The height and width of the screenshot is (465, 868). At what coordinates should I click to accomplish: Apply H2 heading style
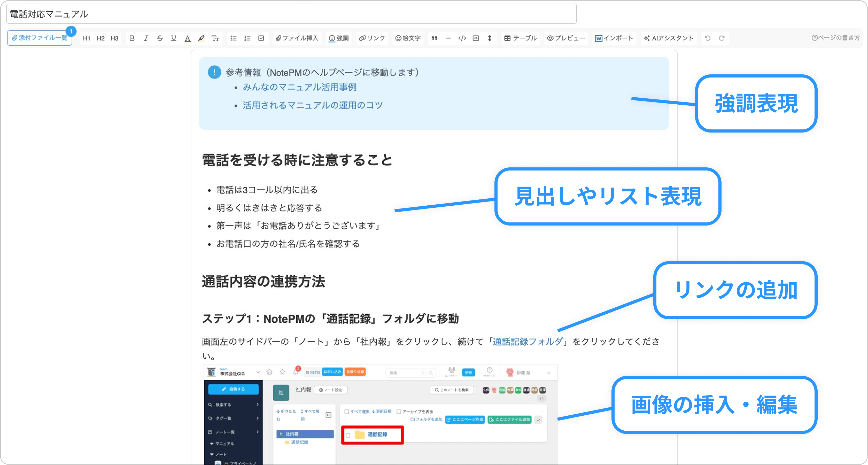point(100,38)
